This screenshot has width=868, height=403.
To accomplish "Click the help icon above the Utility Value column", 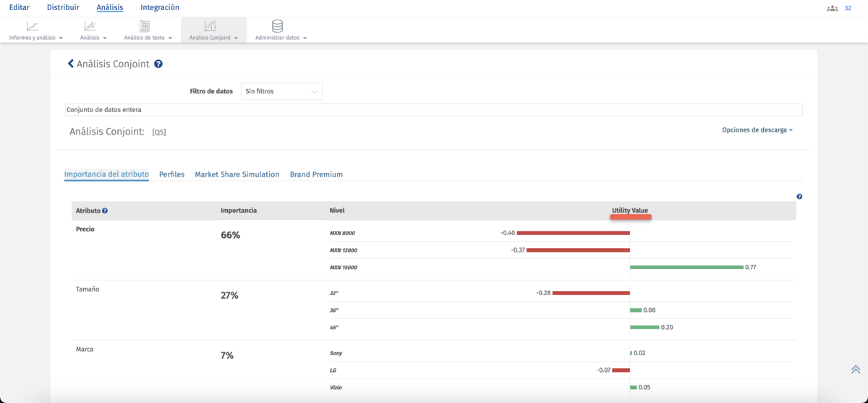I will pyautogui.click(x=799, y=197).
